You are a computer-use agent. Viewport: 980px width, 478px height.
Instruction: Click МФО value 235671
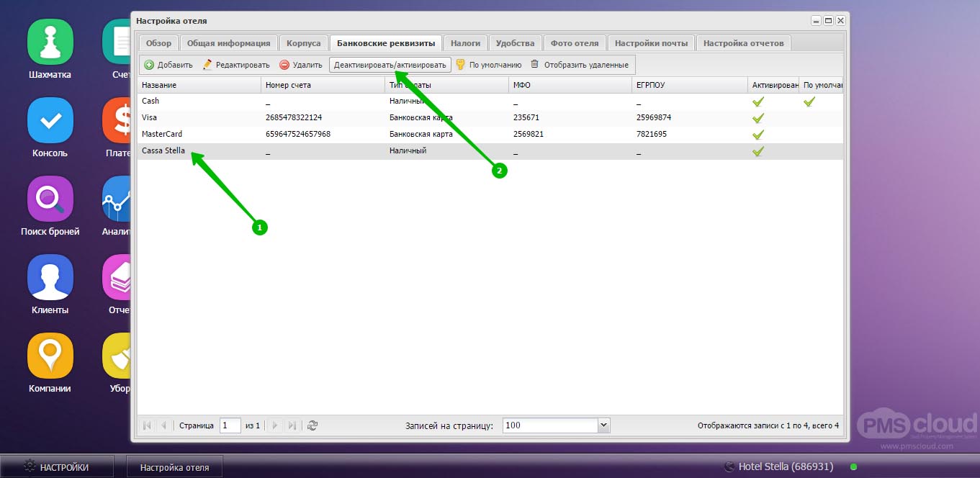(x=526, y=118)
